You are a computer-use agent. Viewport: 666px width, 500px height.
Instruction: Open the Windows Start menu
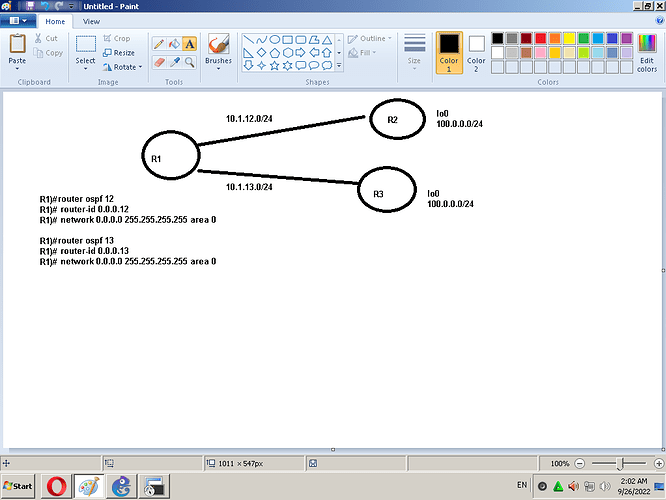click(x=18, y=486)
